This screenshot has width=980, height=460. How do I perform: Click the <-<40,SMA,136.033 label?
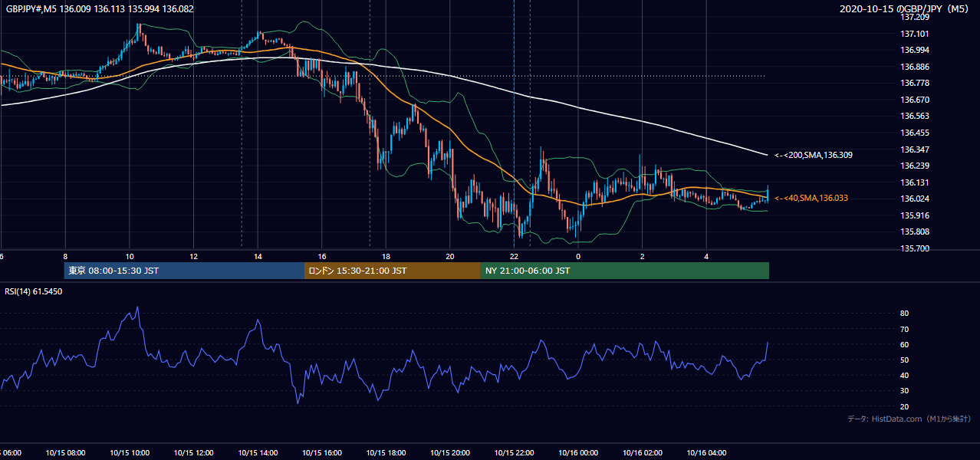tap(811, 198)
